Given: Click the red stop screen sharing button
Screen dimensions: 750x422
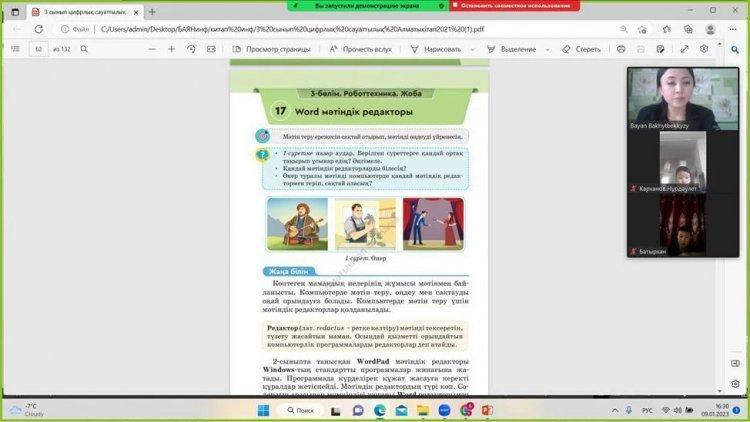Looking at the screenshot, I should [x=514, y=6].
